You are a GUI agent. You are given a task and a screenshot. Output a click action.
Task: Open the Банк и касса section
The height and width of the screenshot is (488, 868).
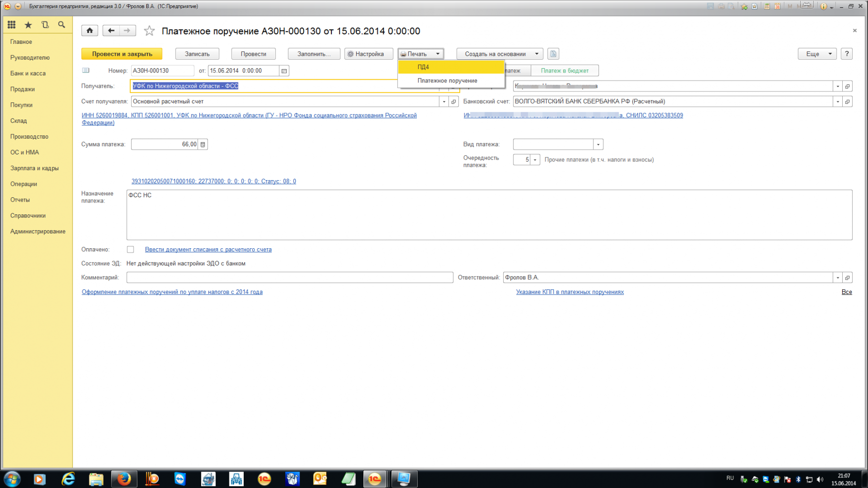point(28,73)
